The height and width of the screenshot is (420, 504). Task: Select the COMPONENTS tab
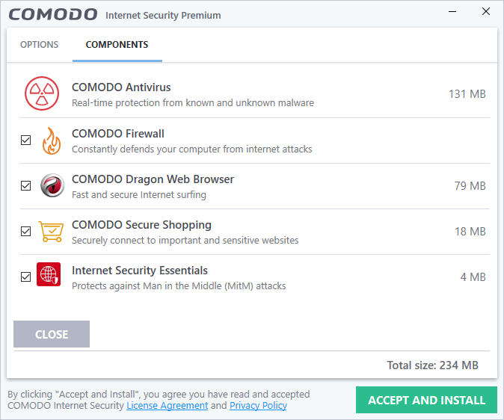117,44
